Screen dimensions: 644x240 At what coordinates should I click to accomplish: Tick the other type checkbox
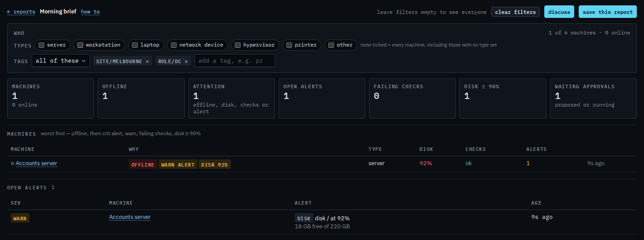coord(331,45)
